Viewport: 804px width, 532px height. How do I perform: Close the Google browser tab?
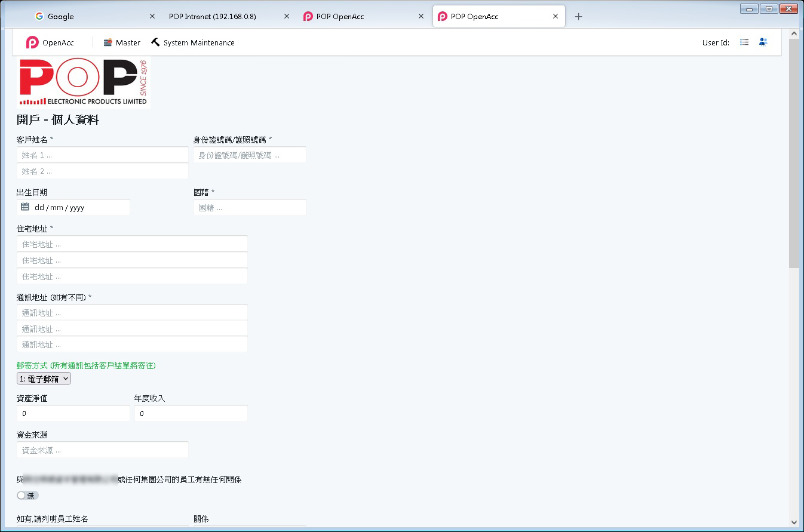152,17
